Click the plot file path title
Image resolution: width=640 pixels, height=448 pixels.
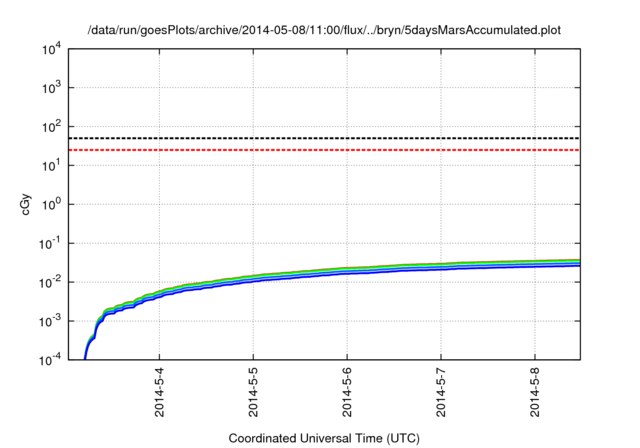coord(324,31)
